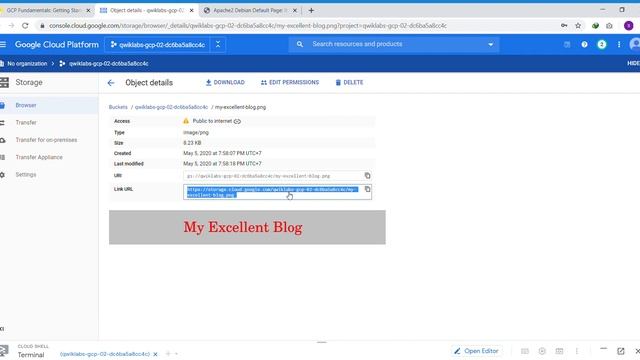Close the Cloud Shell terminal session tab
The height and width of the screenshot is (360, 640).
point(155,354)
